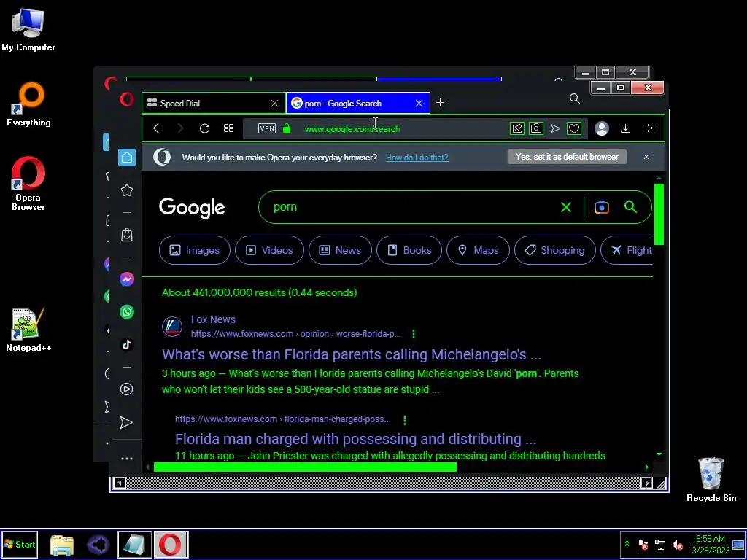Search by image with camera icon
Screen dimensions: 747x560
pyautogui.click(x=602, y=207)
